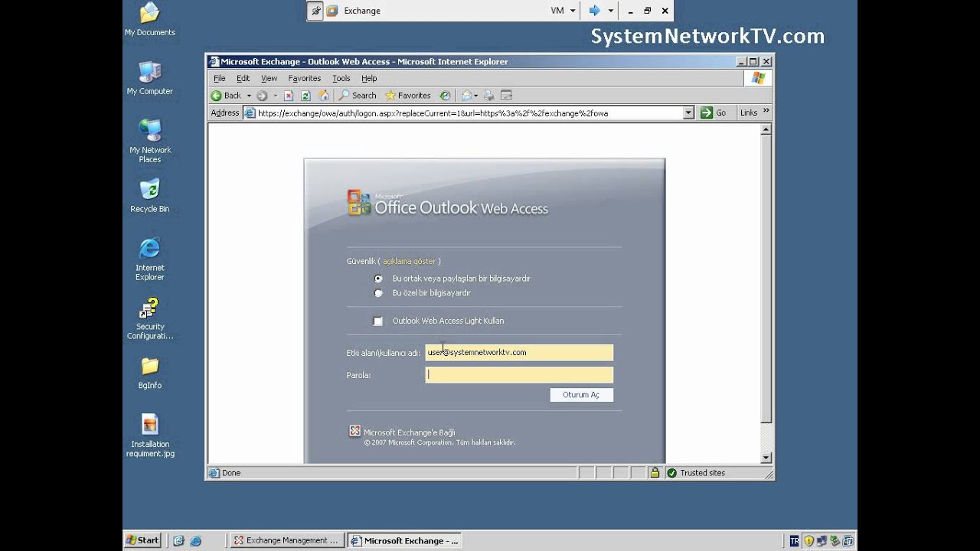Open the Edit menu
This screenshot has width=980, height=551.
coord(243,79)
